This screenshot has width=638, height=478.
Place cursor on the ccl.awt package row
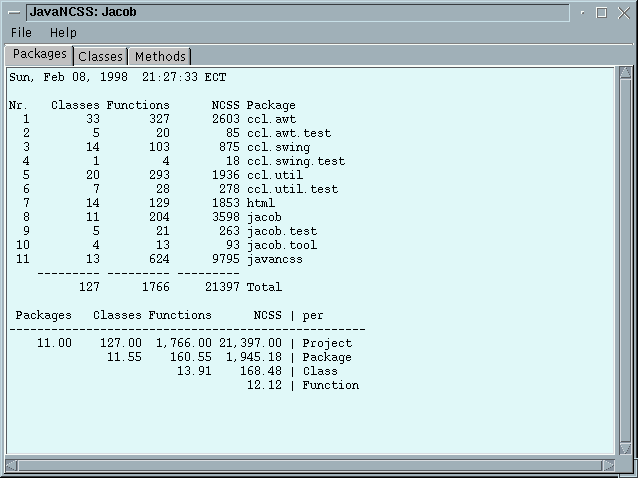pos(153,119)
